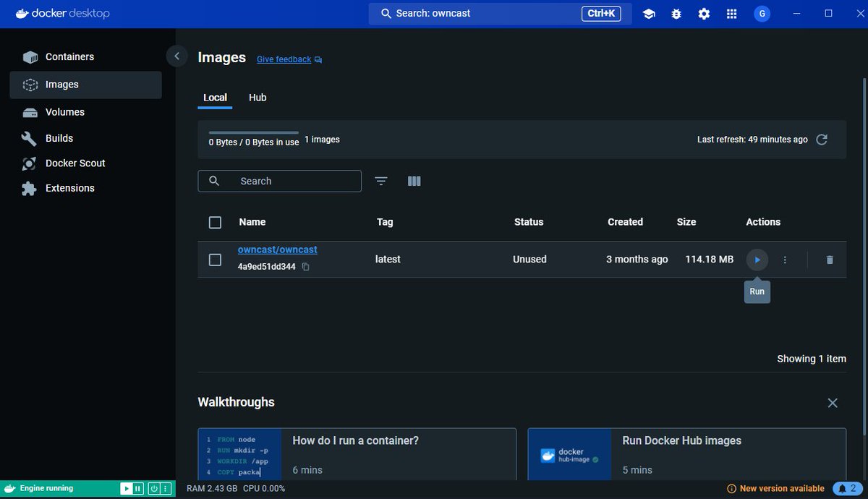Click the New version available notice
This screenshot has width=868, height=499.
[x=775, y=489]
